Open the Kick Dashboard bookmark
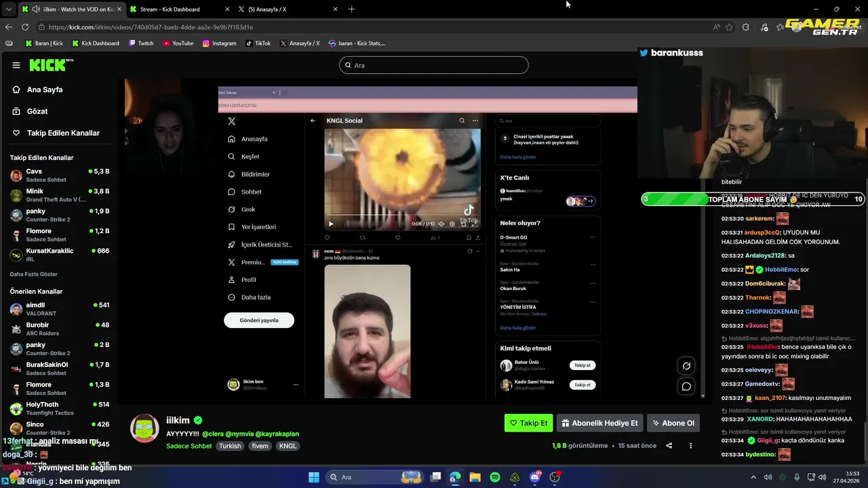This screenshot has height=488, width=868. coord(95,43)
